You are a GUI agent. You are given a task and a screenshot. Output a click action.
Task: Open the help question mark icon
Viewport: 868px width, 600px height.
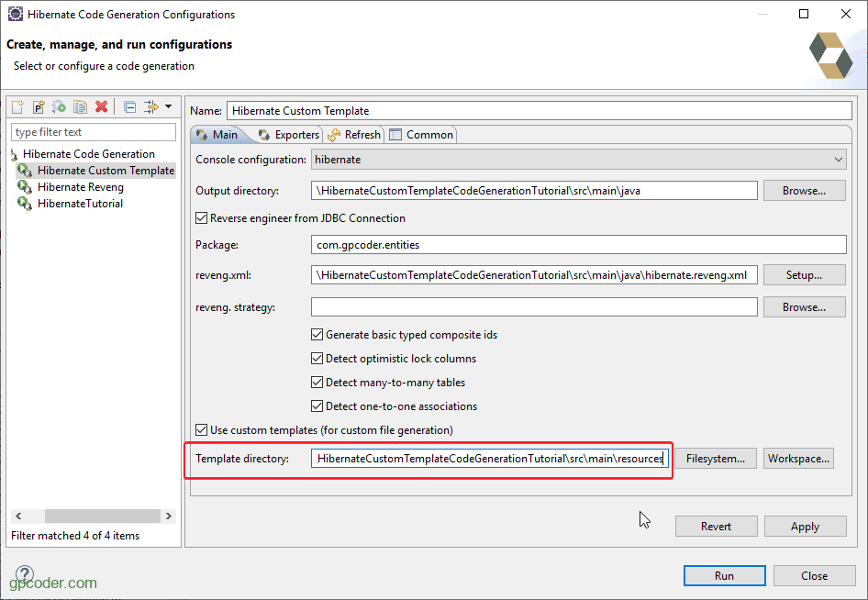(x=24, y=574)
